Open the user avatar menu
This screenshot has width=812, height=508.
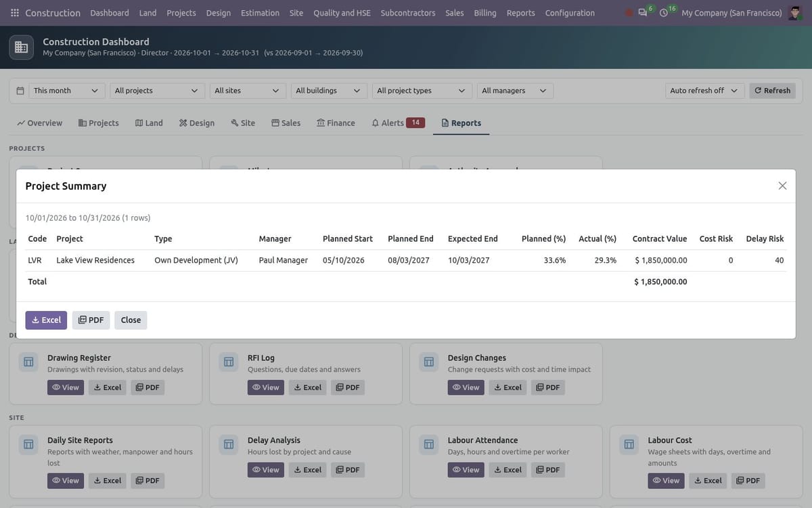(796, 13)
